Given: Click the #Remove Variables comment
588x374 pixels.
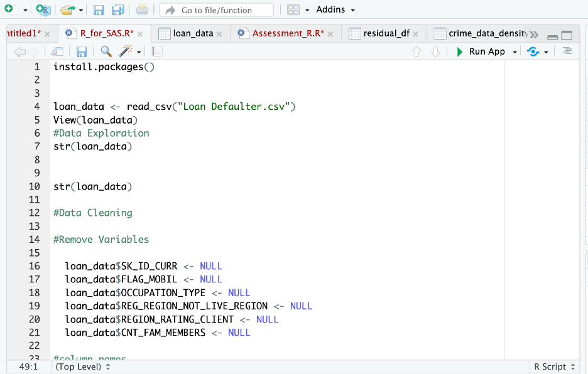Looking at the screenshot, I should pos(101,240).
